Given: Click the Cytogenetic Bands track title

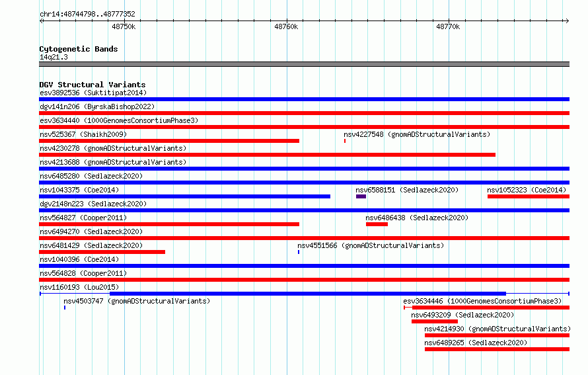Looking at the screenshot, I should coord(79,49).
